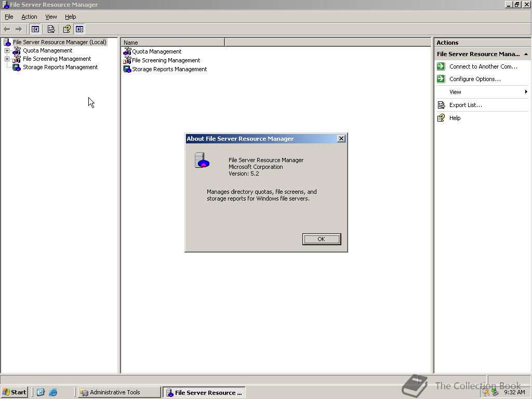
Task: Click the system tray icon left of the clock
Action: click(495, 392)
